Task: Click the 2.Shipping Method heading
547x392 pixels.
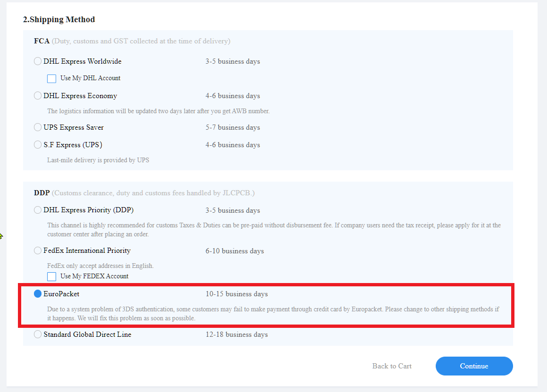Action: click(x=59, y=20)
